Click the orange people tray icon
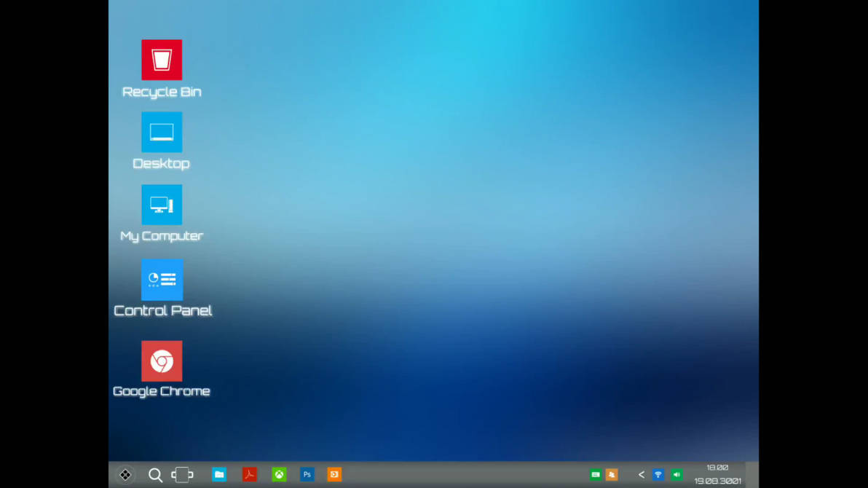This screenshot has height=488, width=868. (x=612, y=475)
